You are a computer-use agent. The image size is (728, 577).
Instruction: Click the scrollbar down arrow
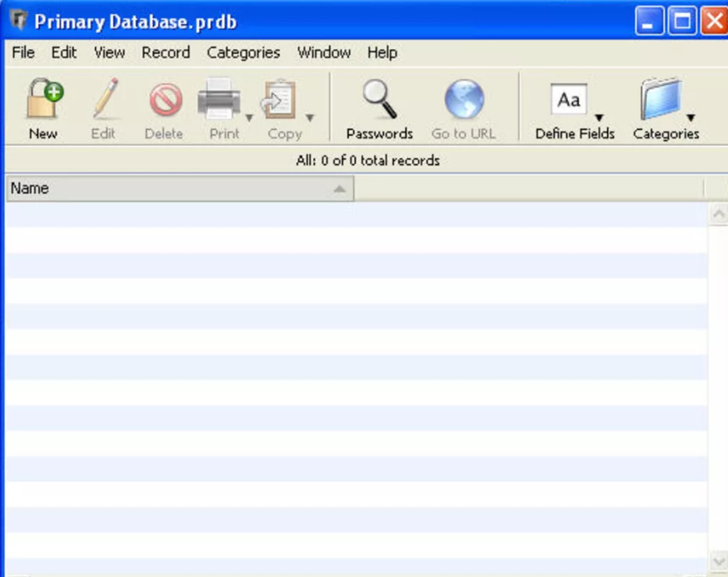click(x=718, y=561)
